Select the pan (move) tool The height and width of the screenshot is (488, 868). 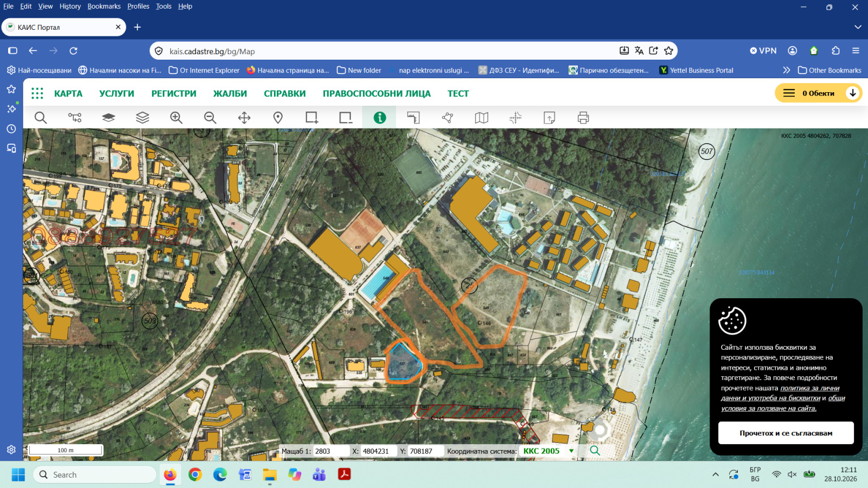tap(244, 118)
